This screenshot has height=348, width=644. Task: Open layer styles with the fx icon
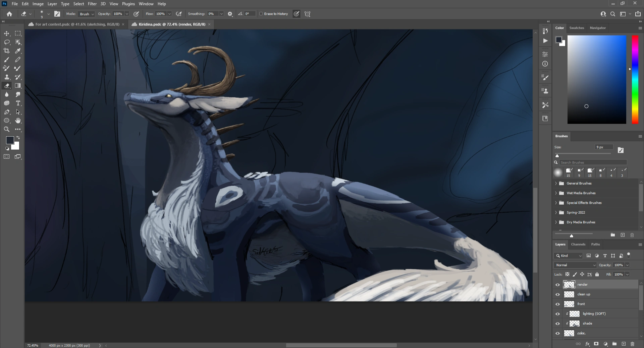[x=587, y=344]
